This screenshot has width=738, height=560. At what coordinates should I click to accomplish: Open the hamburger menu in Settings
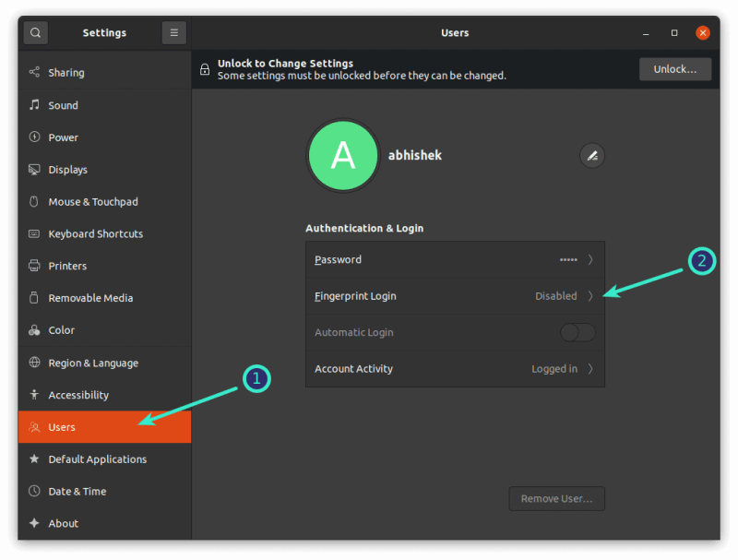(x=173, y=32)
